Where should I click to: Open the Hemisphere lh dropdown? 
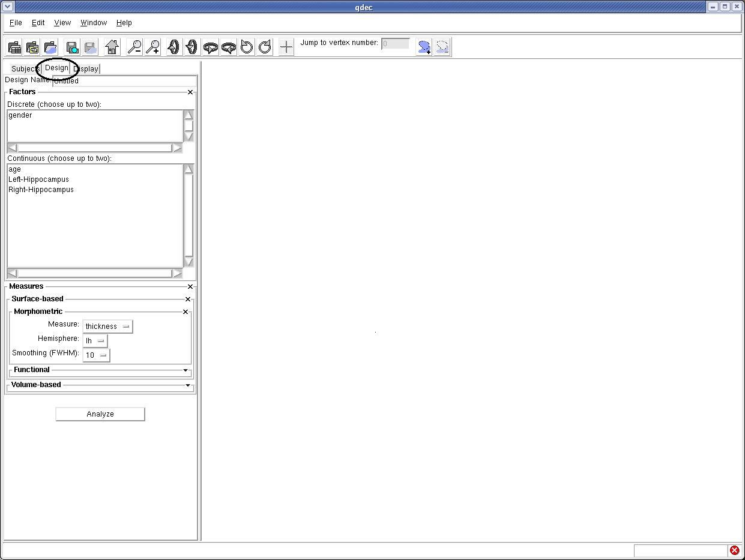pos(95,341)
